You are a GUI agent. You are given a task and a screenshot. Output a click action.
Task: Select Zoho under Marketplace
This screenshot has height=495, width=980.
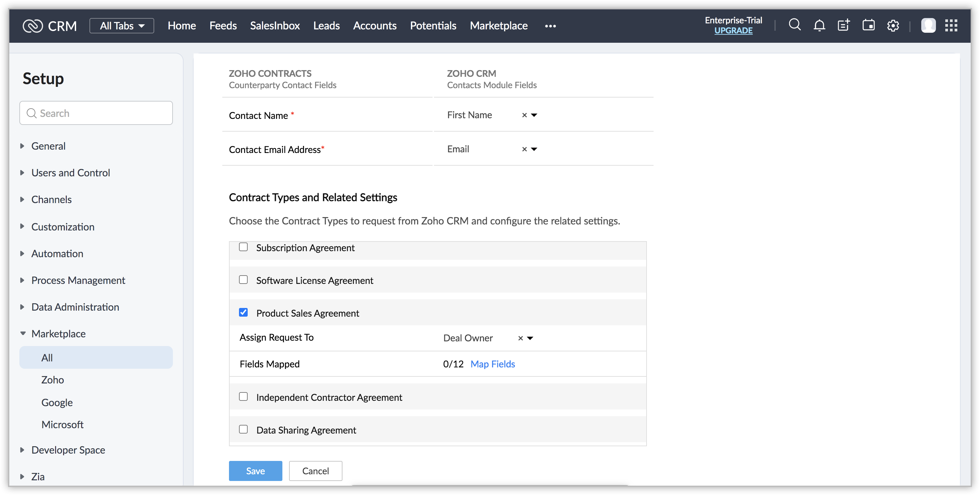point(52,380)
